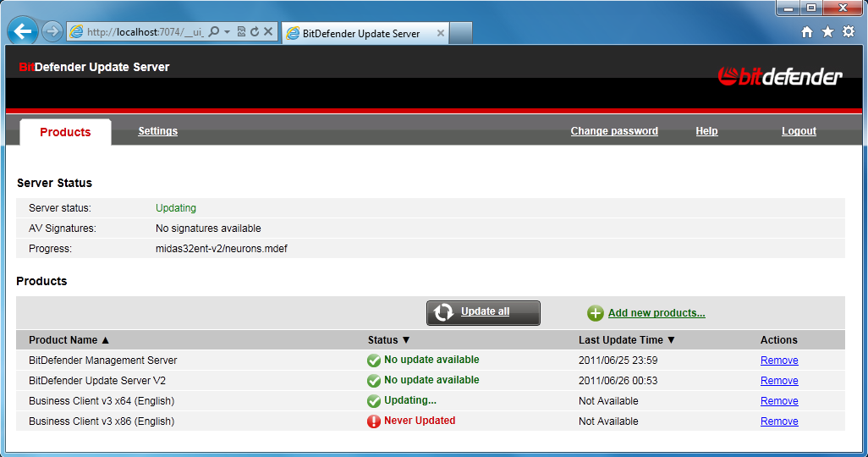This screenshot has height=457, width=868.
Task: Click the localhost URL address field
Action: coord(145,32)
